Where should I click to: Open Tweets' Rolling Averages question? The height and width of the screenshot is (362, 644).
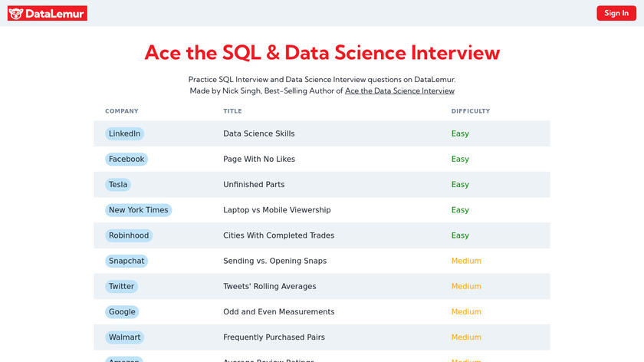click(x=269, y=286)
